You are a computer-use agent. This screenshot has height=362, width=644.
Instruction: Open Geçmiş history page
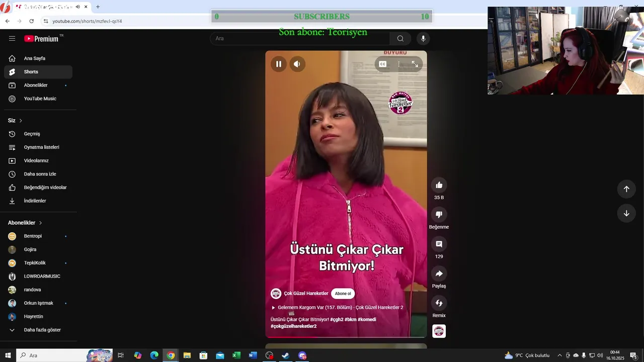tap(38, 134)
